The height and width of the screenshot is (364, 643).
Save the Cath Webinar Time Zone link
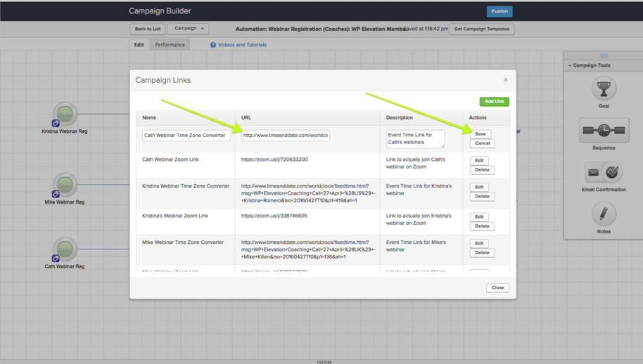pyautogui.click(x=480, y=134)
